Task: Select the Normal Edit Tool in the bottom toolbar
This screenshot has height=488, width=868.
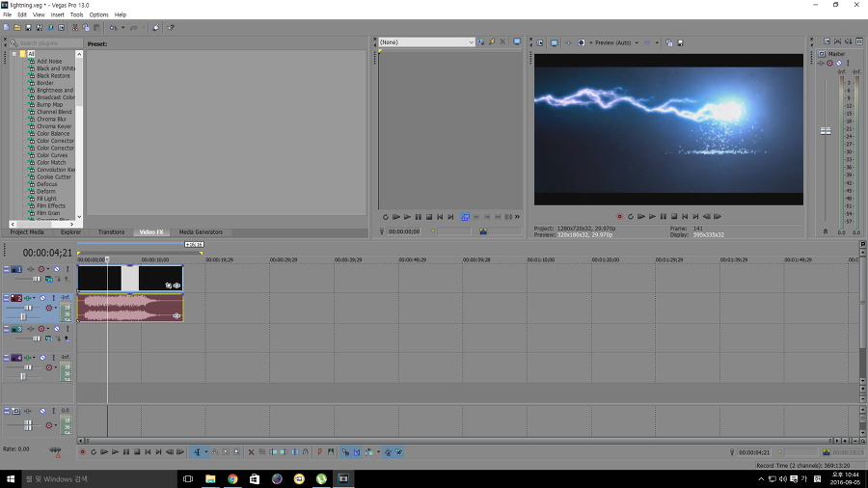Action: click(x=197, y=452)
